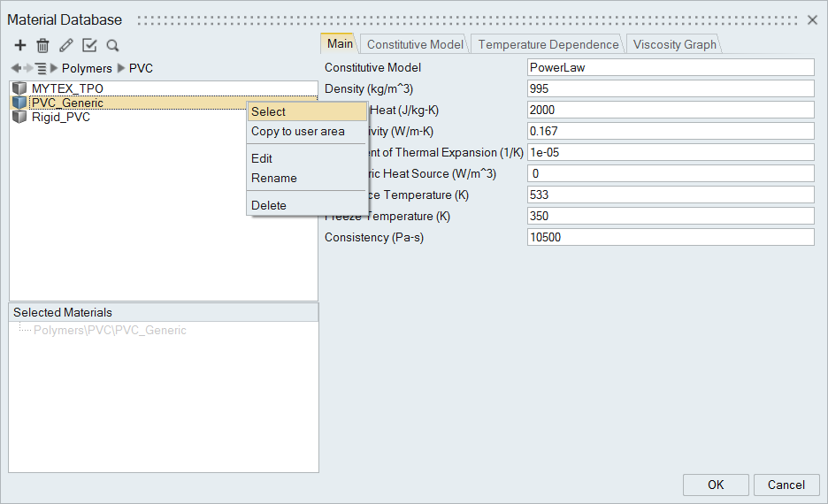Click the pencil edit icon
The width and height of the screenshot is (828, 504).
pos(66,45)
